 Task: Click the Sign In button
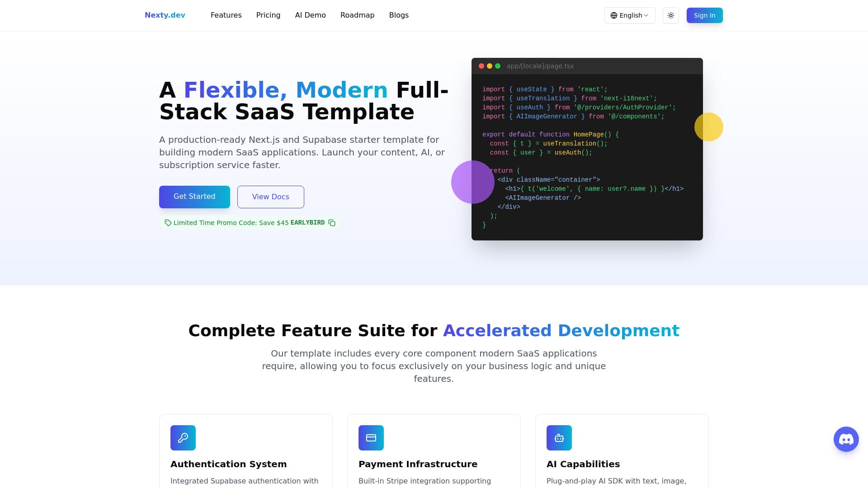click(704, 15)
